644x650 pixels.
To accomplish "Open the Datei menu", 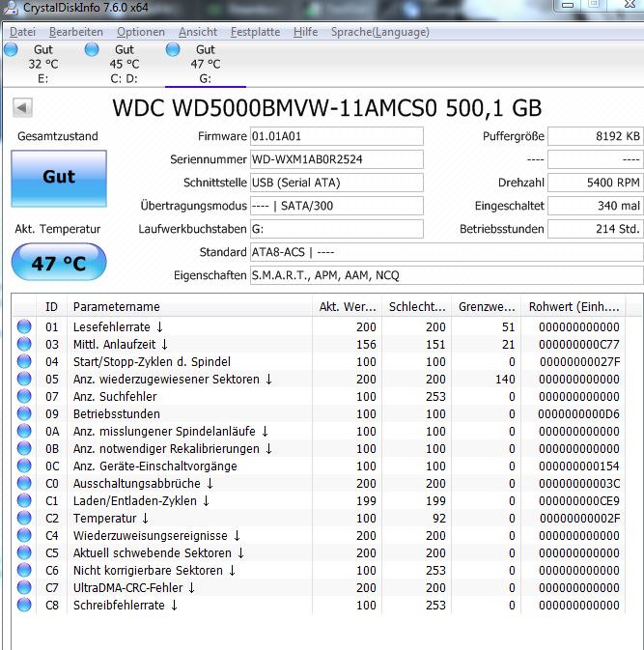I will coord(22,32).
